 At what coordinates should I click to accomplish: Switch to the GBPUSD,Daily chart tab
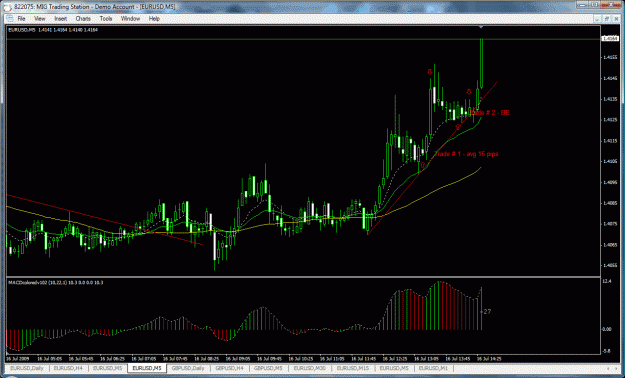188,368
